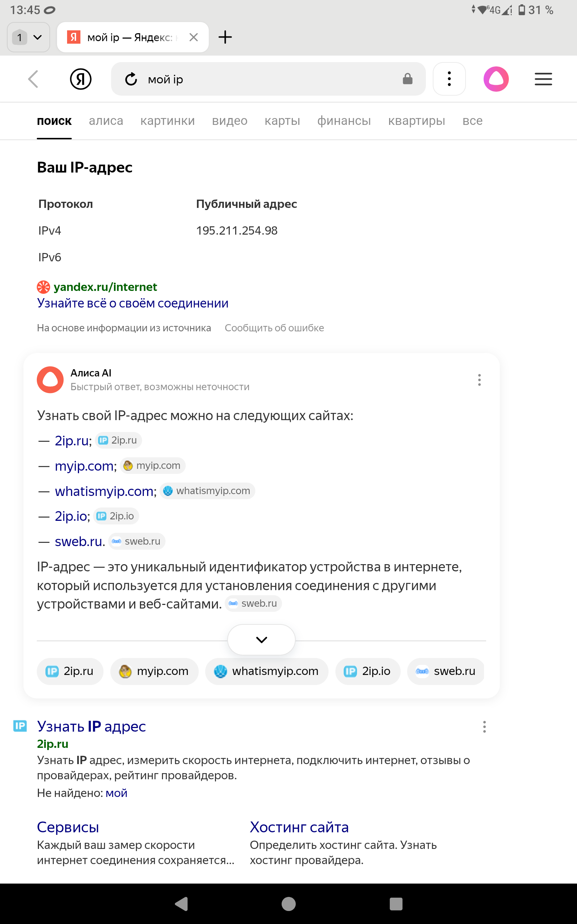Open the все category tab
The image size is (577, 924).
[x=472, y=121]
